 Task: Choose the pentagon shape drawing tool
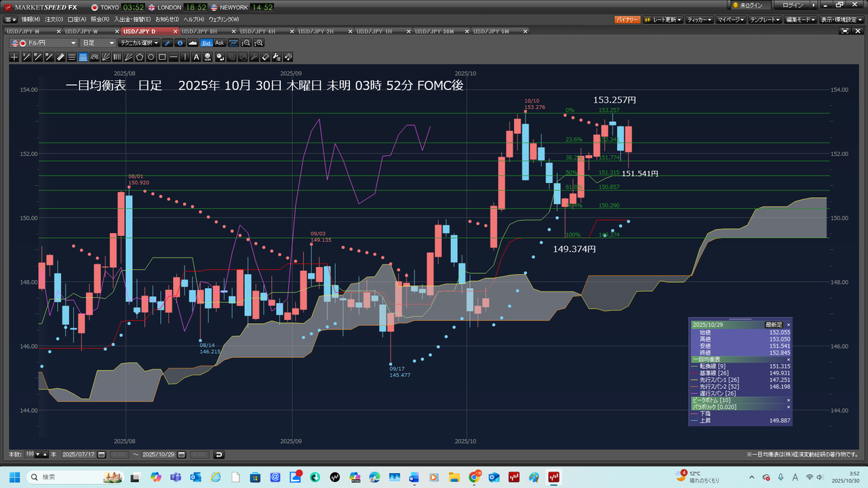[140, 57]
